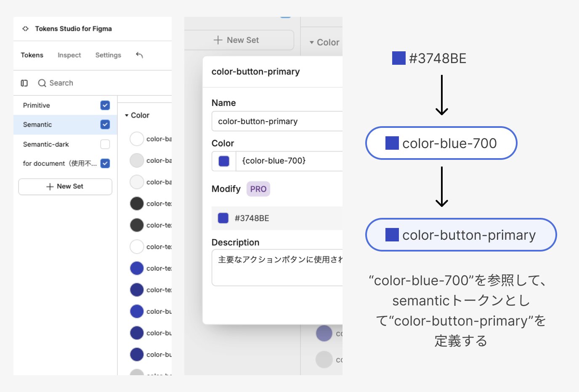Viewport: 579px width, 392px height.
Task: Uncheck the Semantic token set checkbox
Action: (x=105, y=124)
